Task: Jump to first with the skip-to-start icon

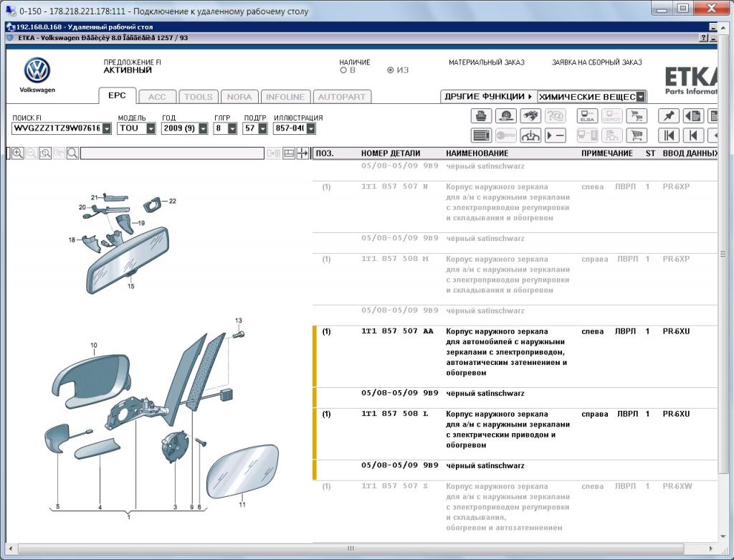Action: coord(669,136)
